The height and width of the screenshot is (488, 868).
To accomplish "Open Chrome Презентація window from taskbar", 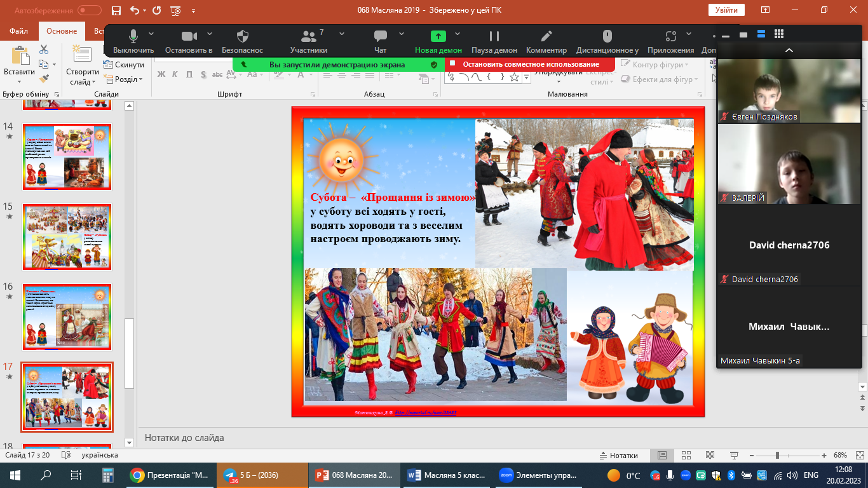I will 169,475.
